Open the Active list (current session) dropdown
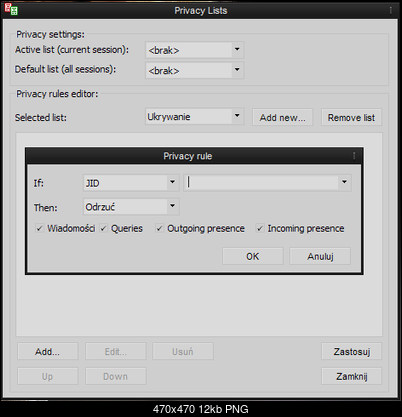 pyautogui.click(x=194, y=50)
